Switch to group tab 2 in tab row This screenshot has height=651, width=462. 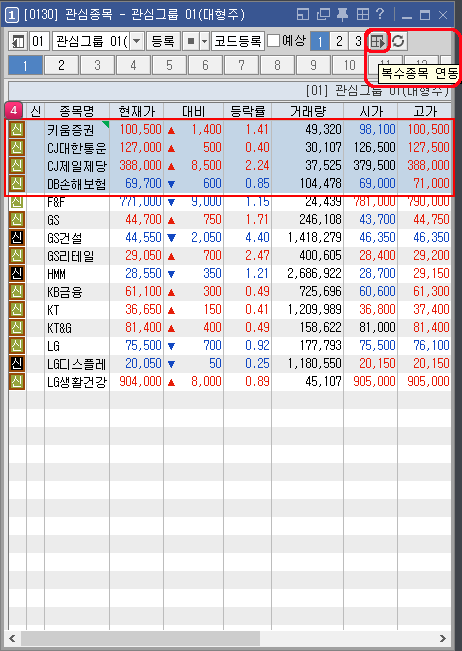coord(61,65)
